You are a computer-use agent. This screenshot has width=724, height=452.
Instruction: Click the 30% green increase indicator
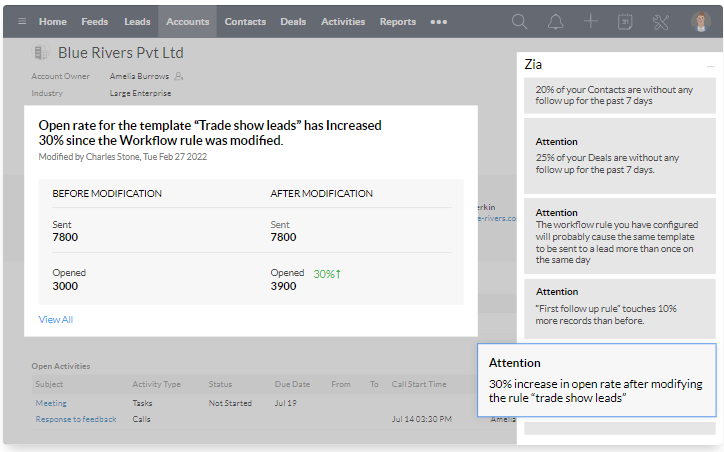327,274
